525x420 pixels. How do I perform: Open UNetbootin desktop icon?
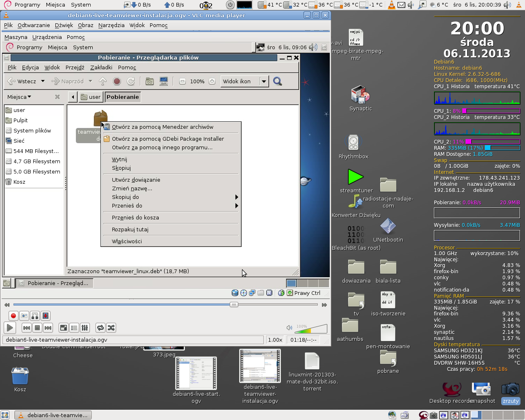click(x=388, y=230)
